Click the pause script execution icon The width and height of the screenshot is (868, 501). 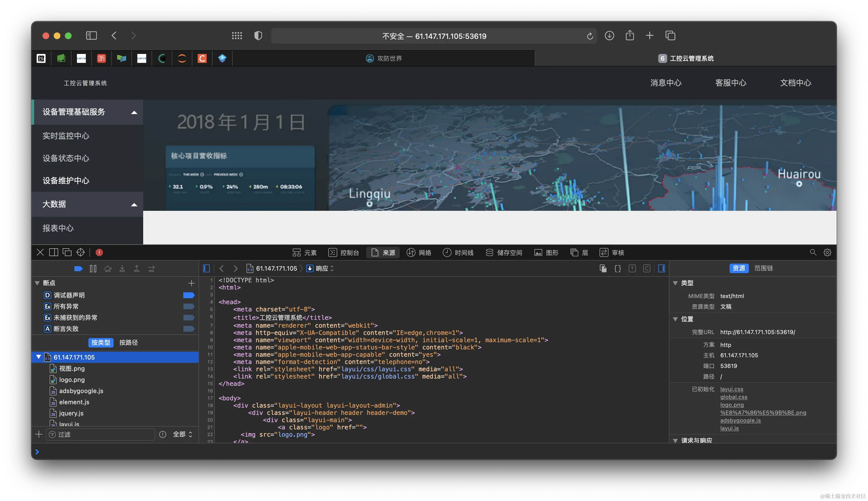[x=93, y=268]
